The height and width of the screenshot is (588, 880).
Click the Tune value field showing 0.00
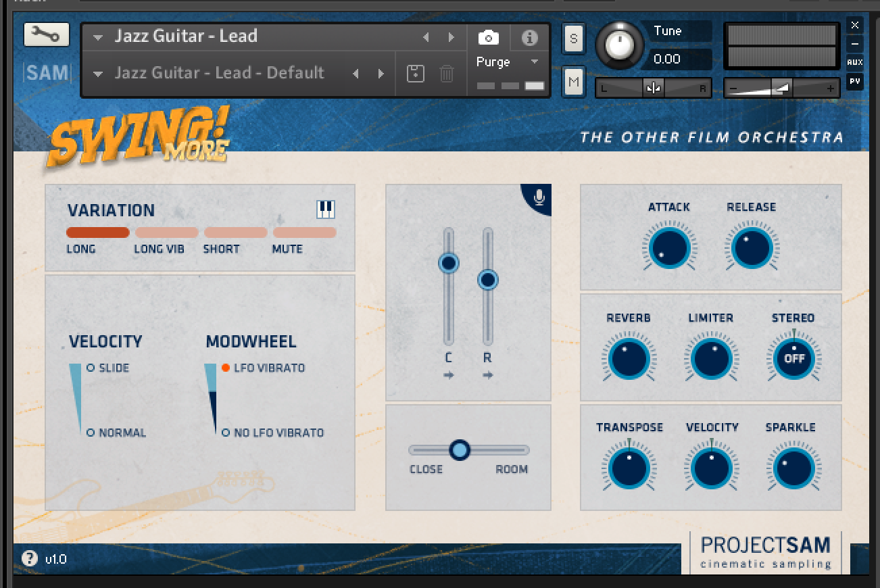(680, 59)
